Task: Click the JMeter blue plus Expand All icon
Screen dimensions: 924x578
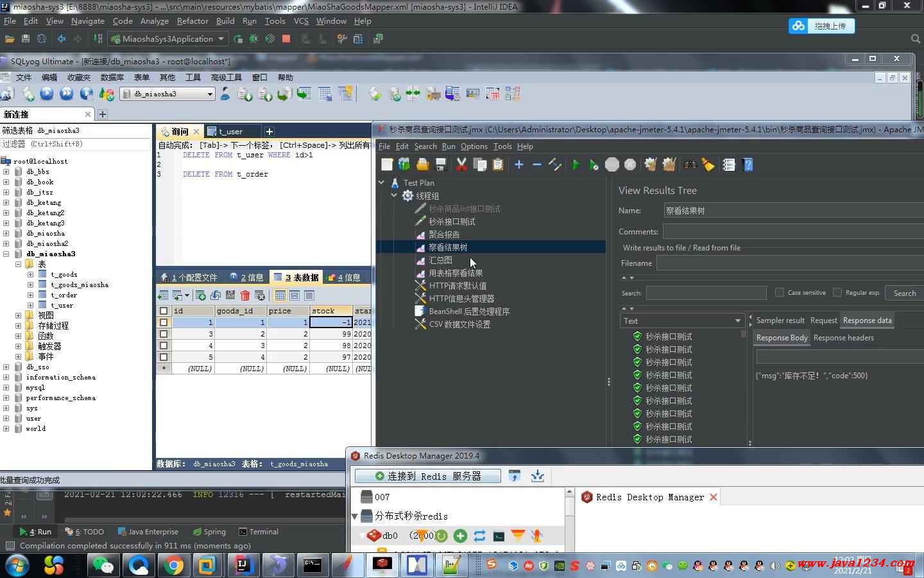Action: pos(519,165)
